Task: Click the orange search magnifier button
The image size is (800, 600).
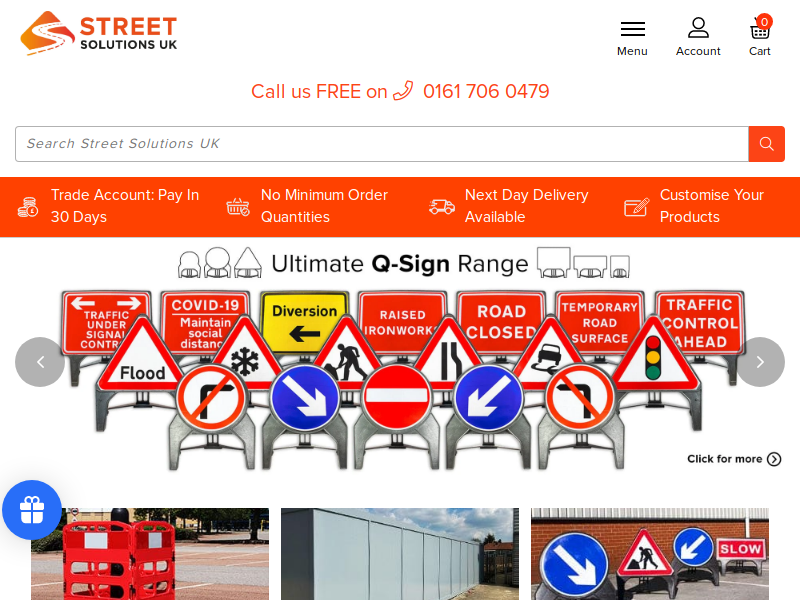Action: [766, 144]
